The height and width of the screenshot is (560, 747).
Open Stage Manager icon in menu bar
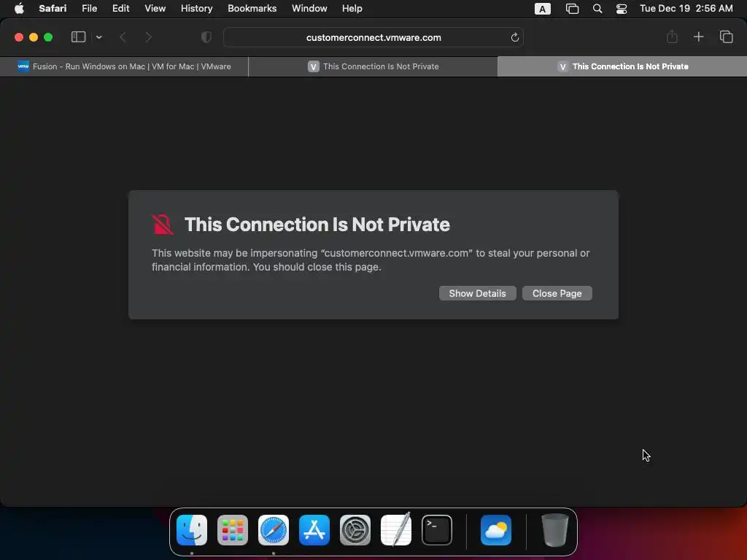[572, 9]
